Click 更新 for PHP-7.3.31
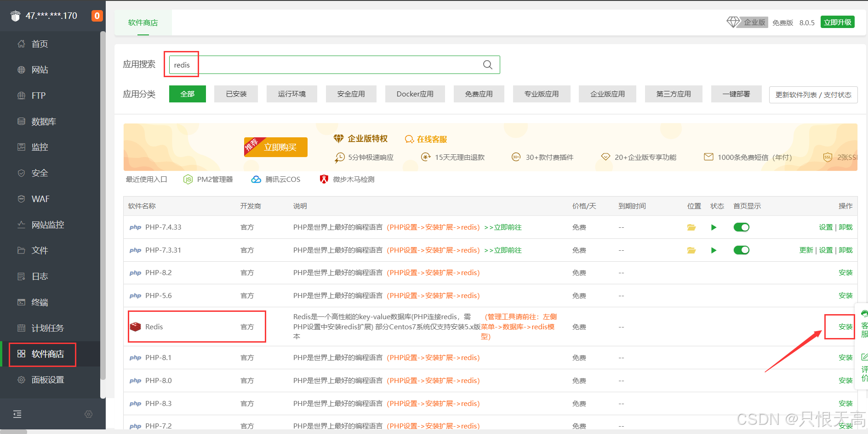The height and width of the screenshot is (434, 868). (x=806, y=250)
